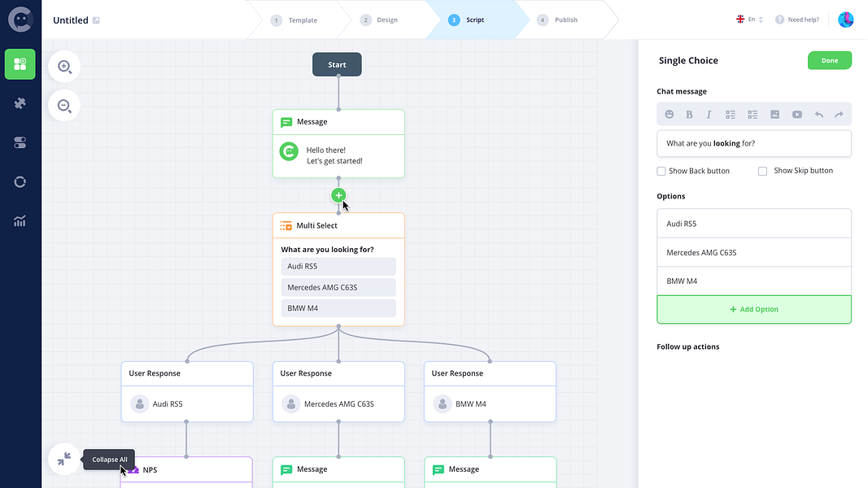This screenshot has height=488, width=868.
Task: Open the circular refresh icon in sidebar
Action: pyautogui.click(x=20, y=182)
